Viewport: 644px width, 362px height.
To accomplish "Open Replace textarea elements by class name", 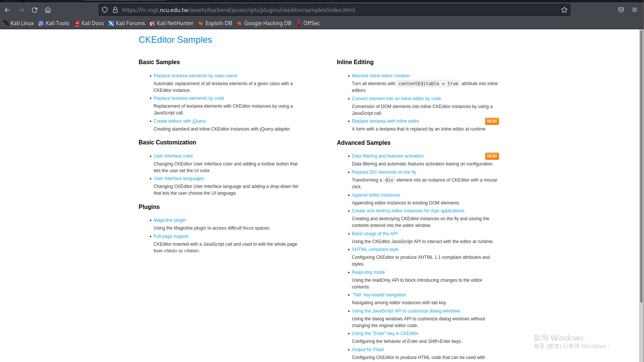I will click(x=195, y=76).
